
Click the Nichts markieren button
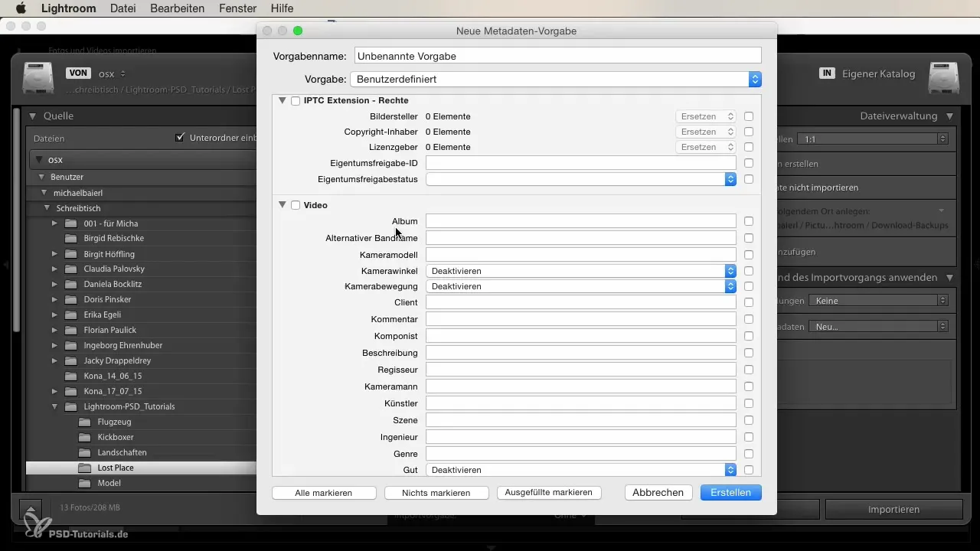436,493
